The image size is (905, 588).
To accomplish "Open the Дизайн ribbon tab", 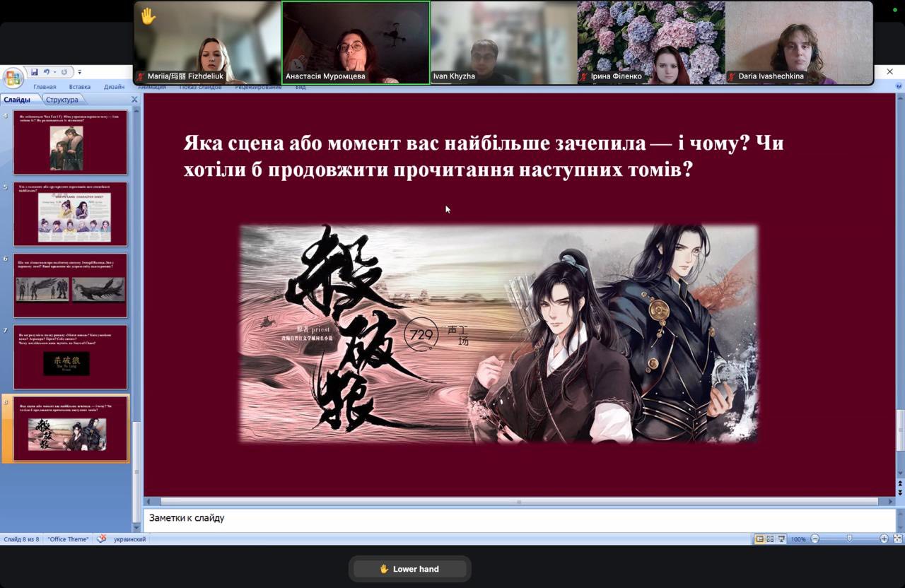I will (114, 87).
